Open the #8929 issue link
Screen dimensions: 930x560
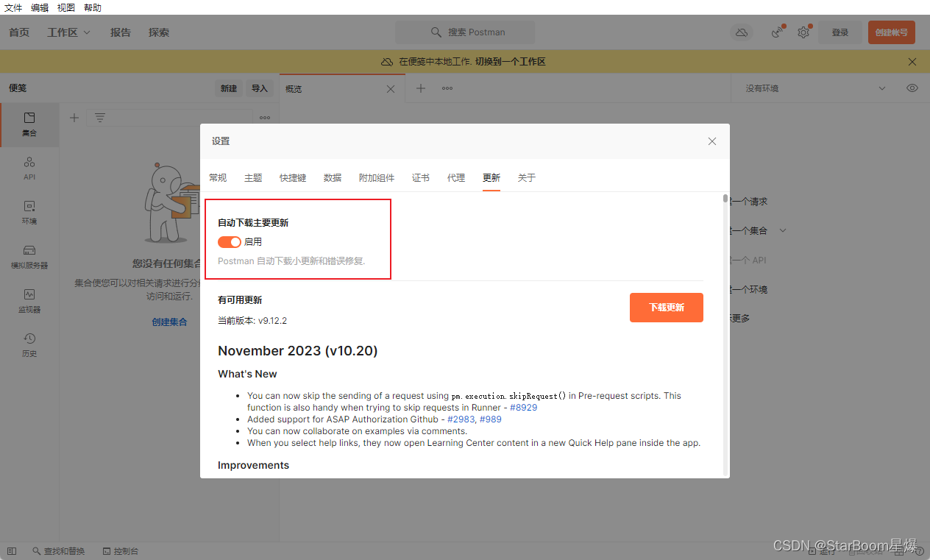coord(524,408)
